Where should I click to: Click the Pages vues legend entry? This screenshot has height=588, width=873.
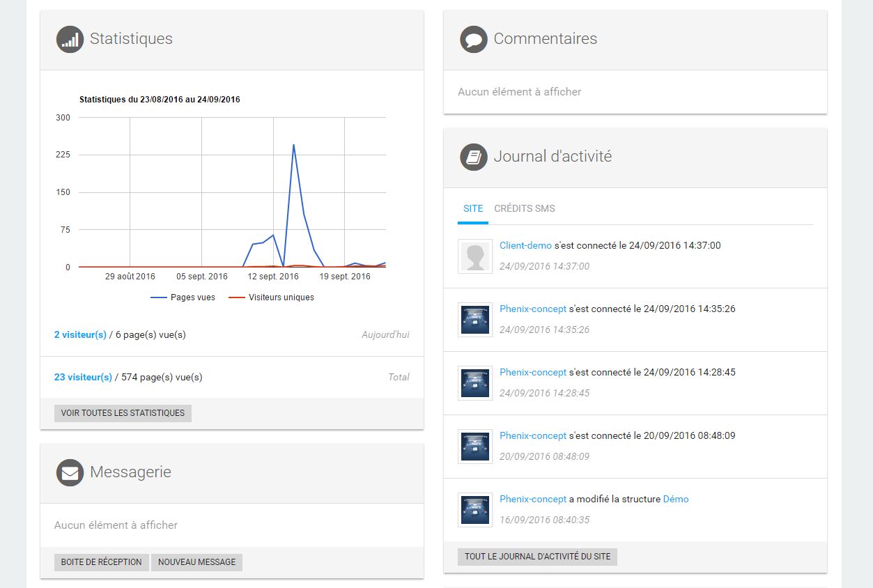coord(183,297)
